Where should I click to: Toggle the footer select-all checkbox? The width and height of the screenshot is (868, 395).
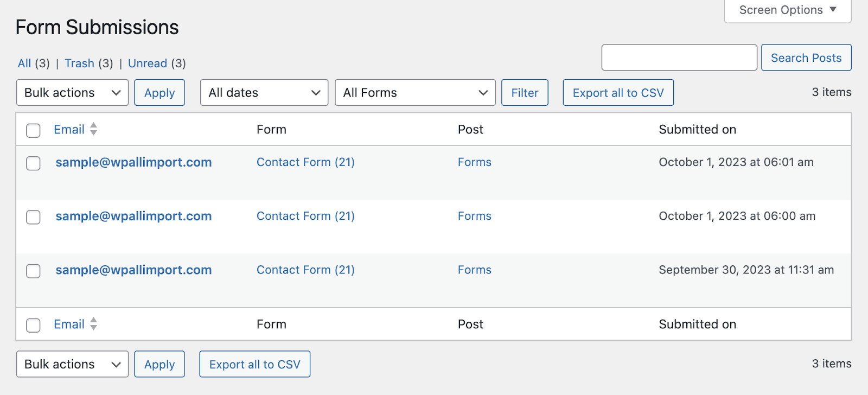tap(34, 325)
